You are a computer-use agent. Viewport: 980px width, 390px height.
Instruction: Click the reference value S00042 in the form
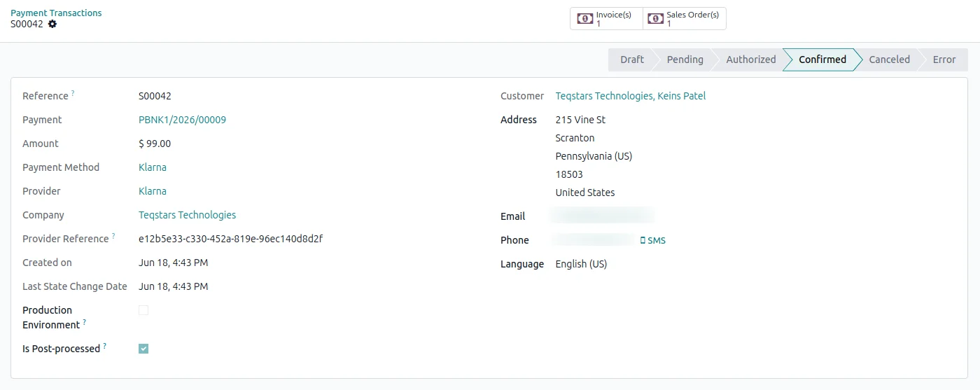155,96
